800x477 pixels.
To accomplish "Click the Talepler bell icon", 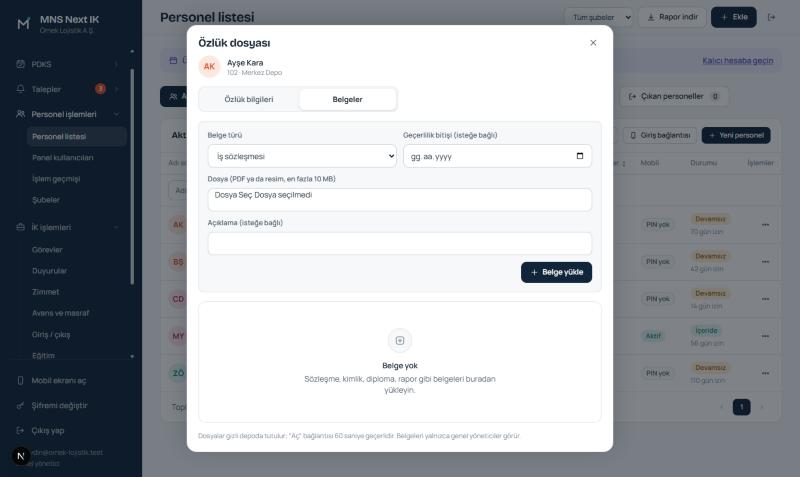I will pos(20,89).
